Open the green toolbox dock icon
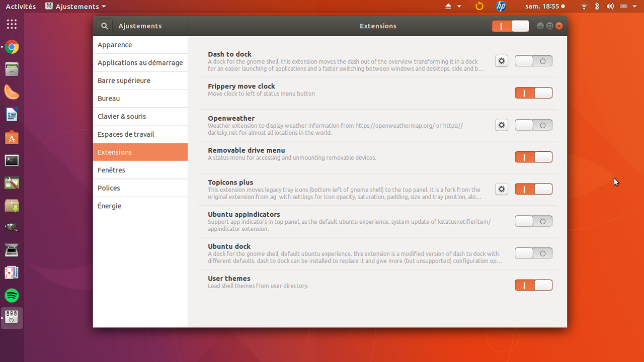Image resolution: width=644 pixels, height=362 pixels. click(x=12, y=183)
